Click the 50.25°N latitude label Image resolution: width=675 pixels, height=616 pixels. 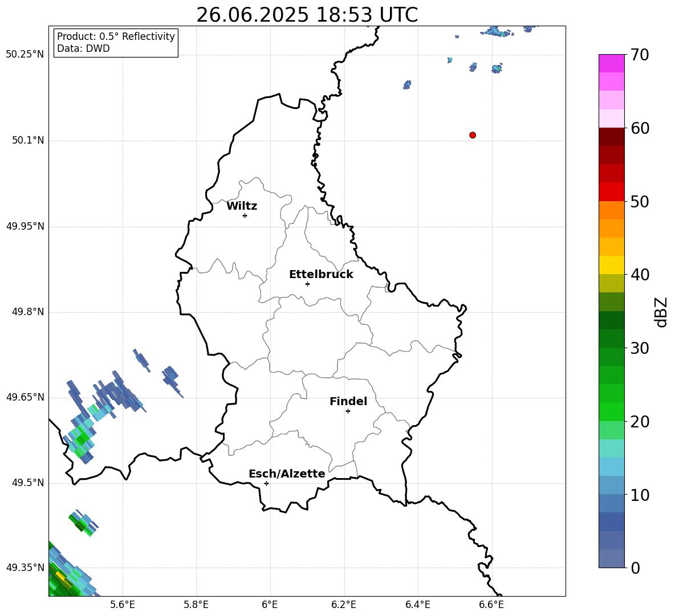(x=25, y=55)
